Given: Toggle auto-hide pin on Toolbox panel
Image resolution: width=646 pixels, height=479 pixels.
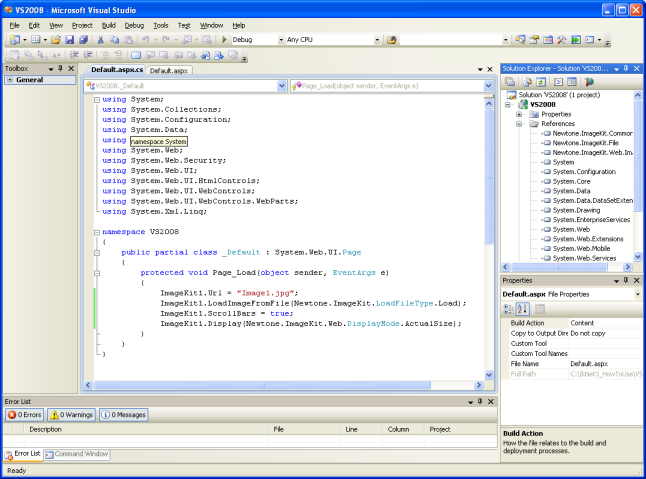Looking at the screenshot, I should point(61,68).
